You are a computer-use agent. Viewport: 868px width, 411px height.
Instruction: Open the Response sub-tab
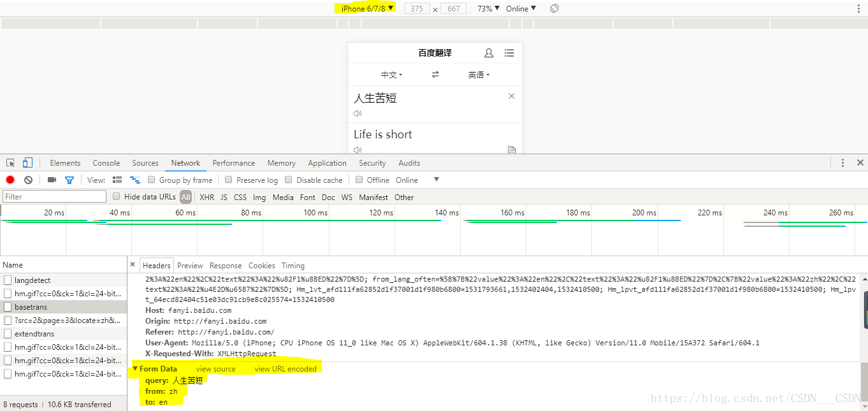(226, 265)
